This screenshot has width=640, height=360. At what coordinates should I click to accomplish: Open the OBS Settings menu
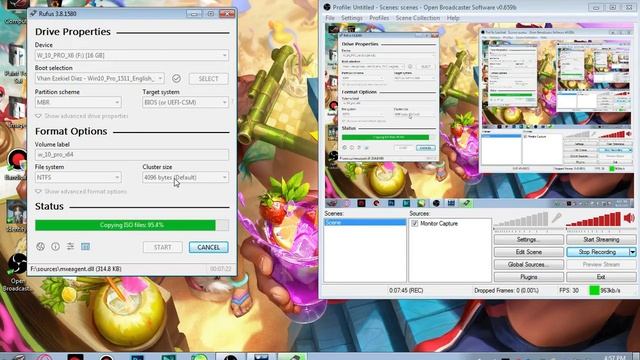pos(351,18)
